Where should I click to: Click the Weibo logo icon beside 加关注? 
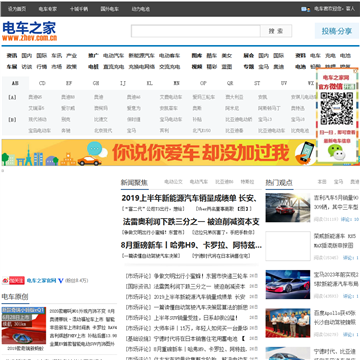pyautogui.click(x=5, y=280)
